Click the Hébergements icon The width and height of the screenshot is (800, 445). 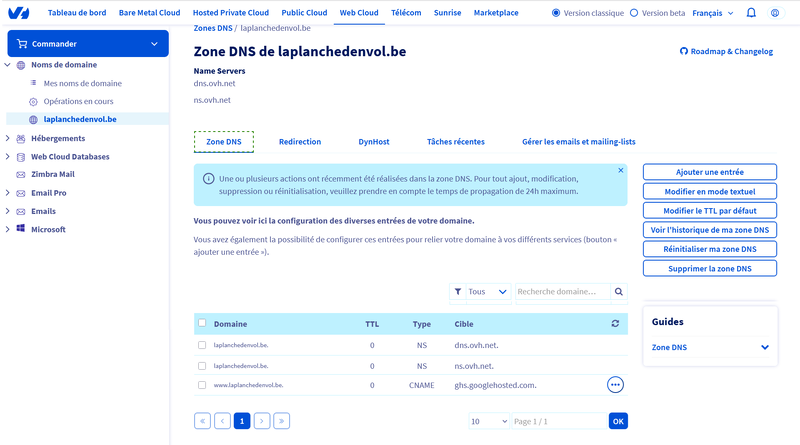[21, 138]
